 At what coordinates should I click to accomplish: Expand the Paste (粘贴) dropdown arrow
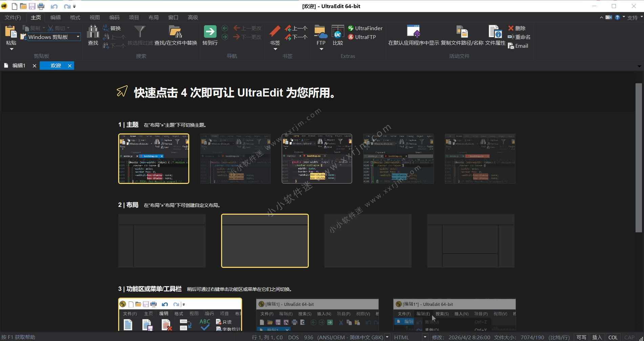pos(11,49)
